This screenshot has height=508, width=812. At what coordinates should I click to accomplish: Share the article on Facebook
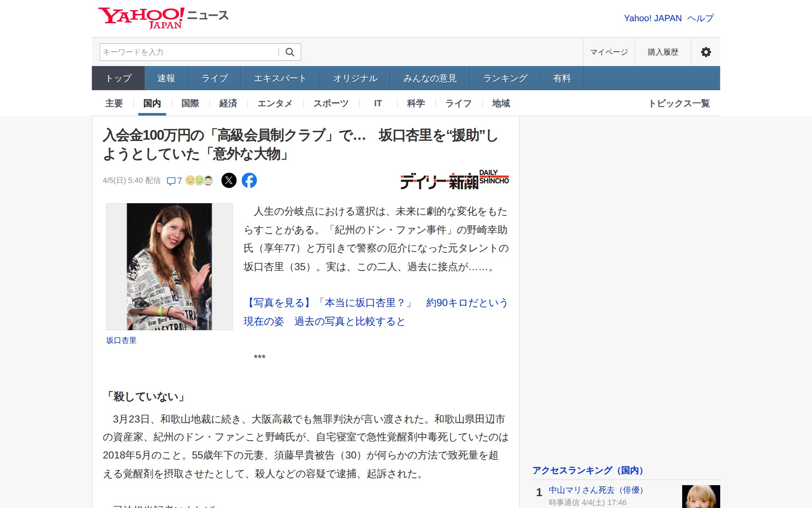pos(250,180)
